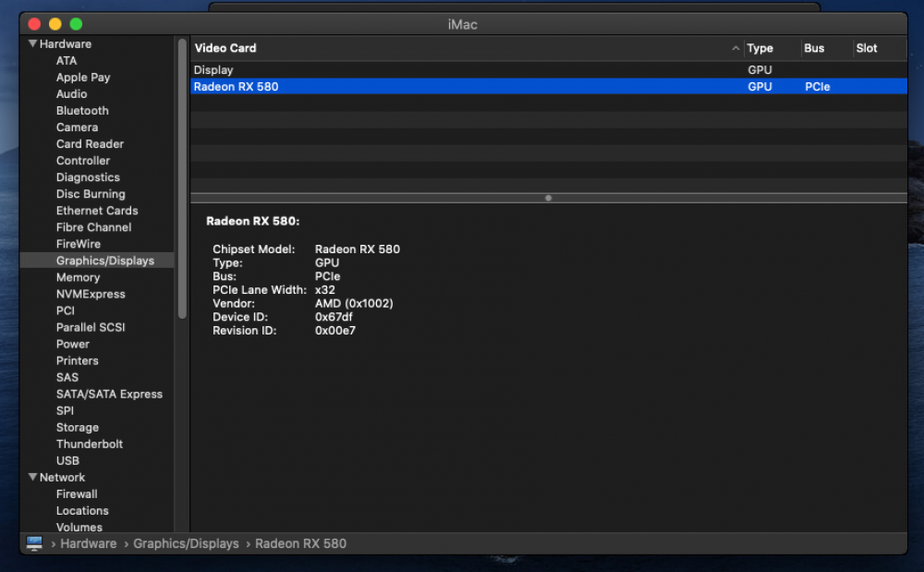The height and width of the screenshot is (572, 924).
Task: Select NVMExpress entry
Action: tap(91, 294)
